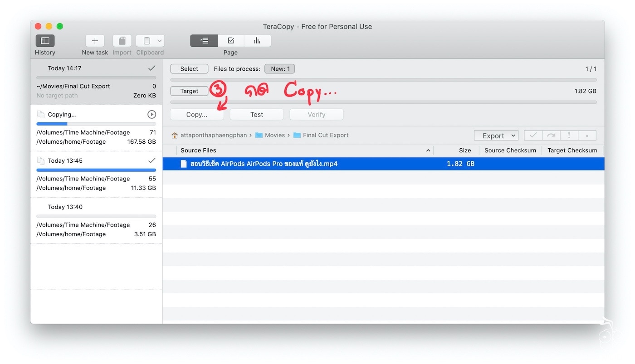Open the Export dropdown menu
635x364 pixels.
(496, 135)
